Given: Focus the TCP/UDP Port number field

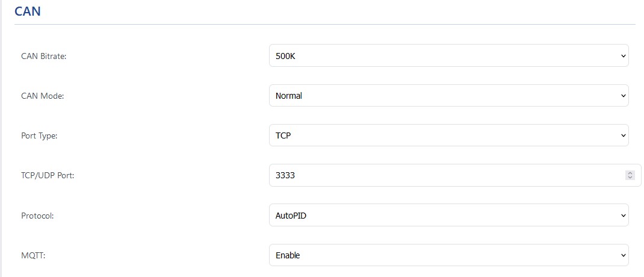Looking at the screenshot, I should click(445, 175).
